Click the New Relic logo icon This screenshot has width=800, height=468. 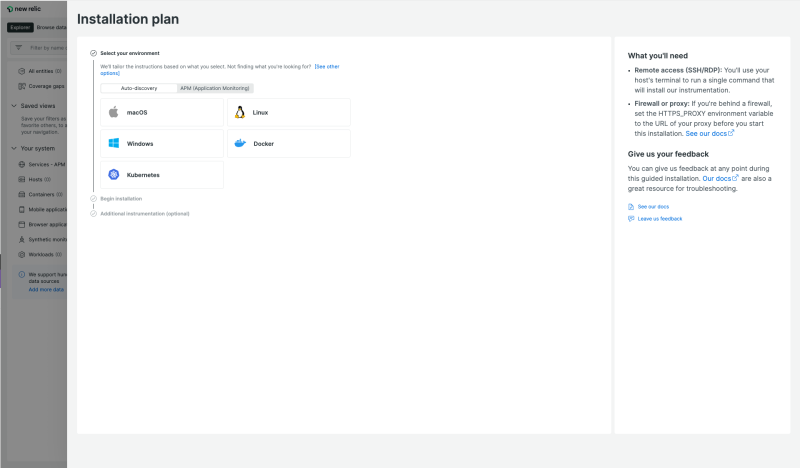pyautogui.click(x=10, y=9)
